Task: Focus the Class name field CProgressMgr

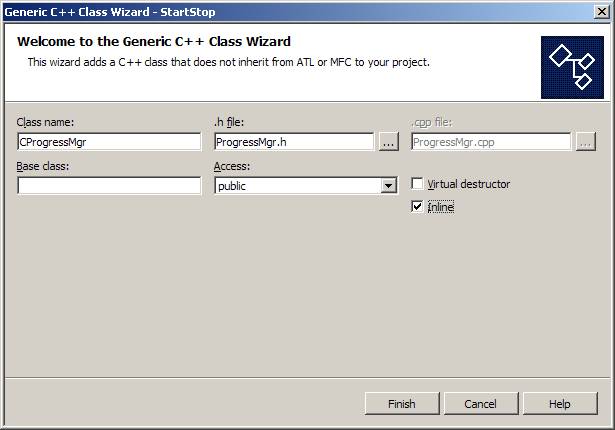Action: pyautogui.click(x=109, y=142)
